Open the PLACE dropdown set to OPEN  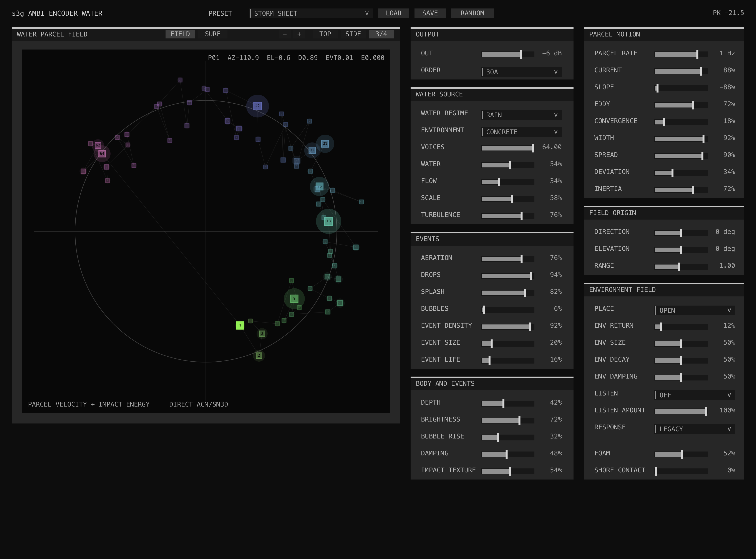695,310
